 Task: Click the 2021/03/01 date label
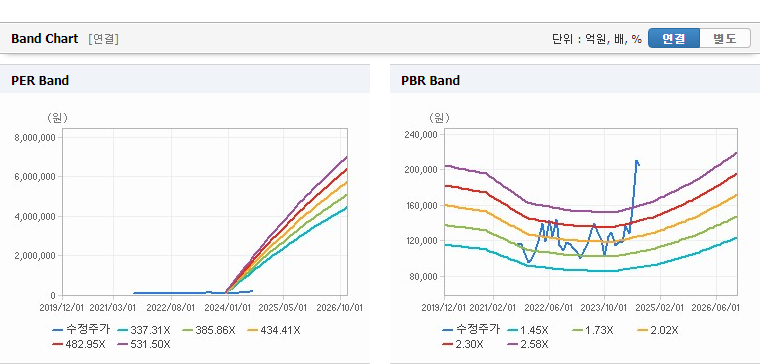113,308
